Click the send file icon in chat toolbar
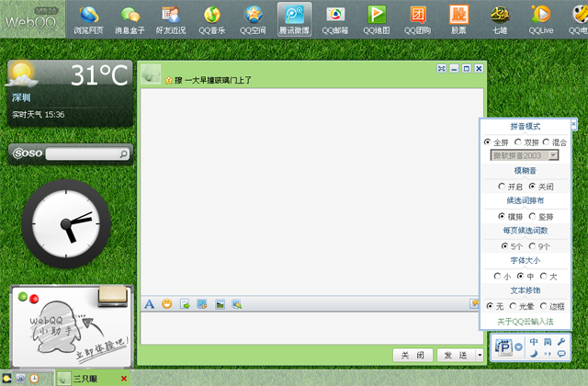This screenshot has height=386, width=588. click(x=185, y=304)
